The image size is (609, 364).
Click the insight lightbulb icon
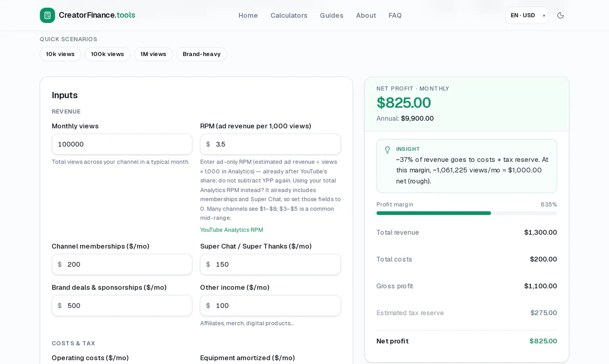(387, 150)
